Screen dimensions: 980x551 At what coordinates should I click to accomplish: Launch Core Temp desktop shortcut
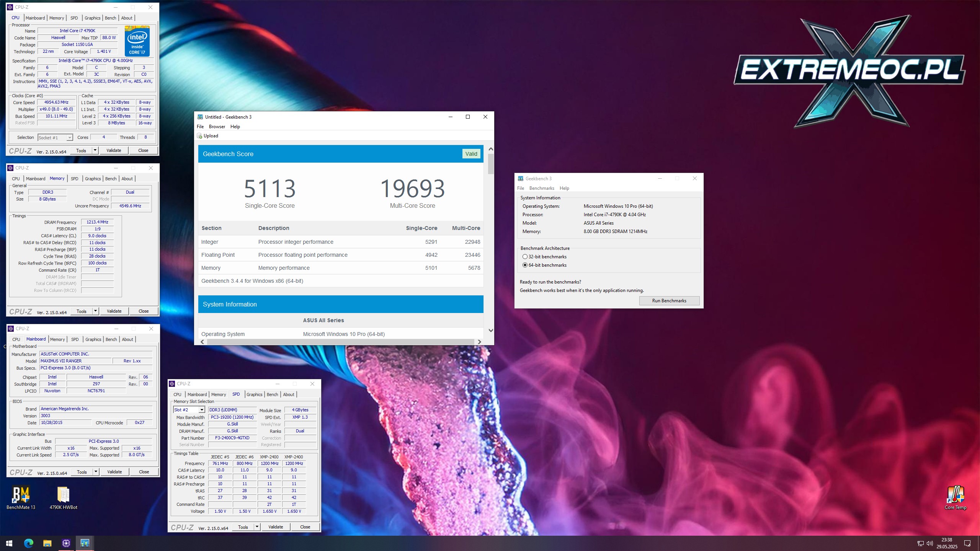pyautogui.click(x=955, y=497)
